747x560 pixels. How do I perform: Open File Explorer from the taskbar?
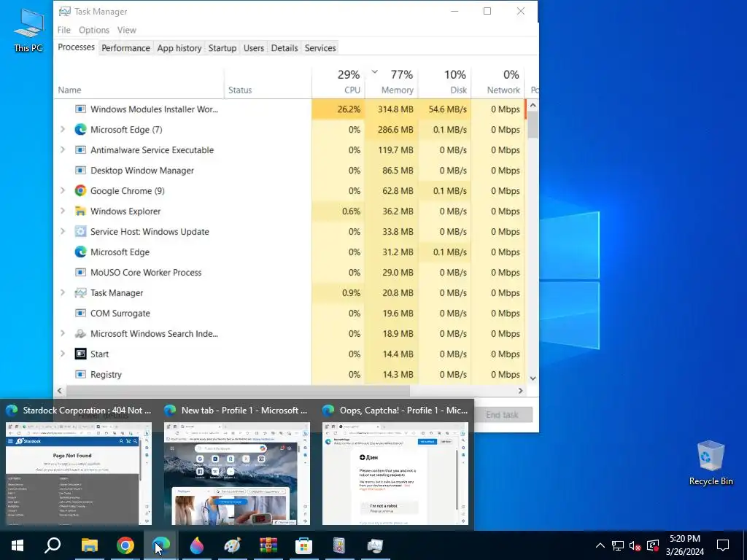pos(89,545)
